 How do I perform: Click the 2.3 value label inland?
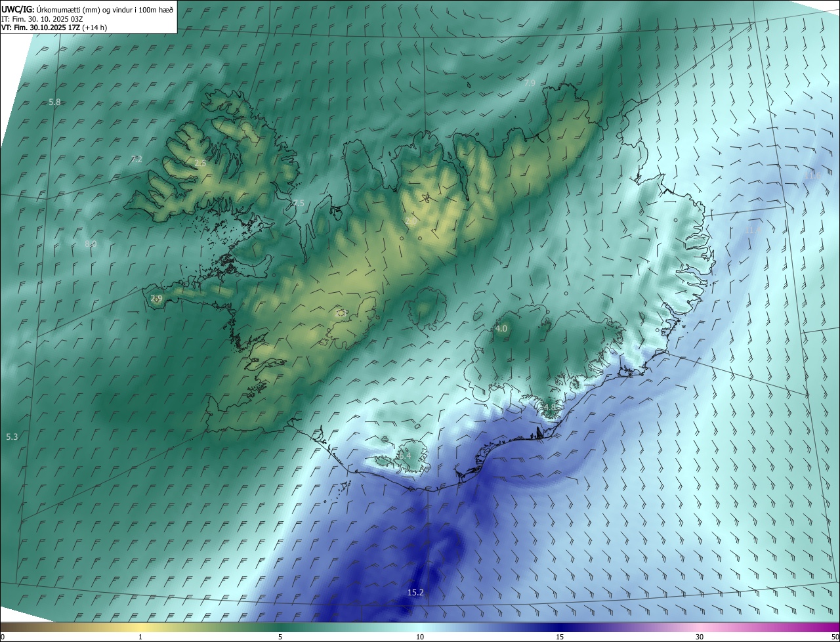click(x=340, y=314)
